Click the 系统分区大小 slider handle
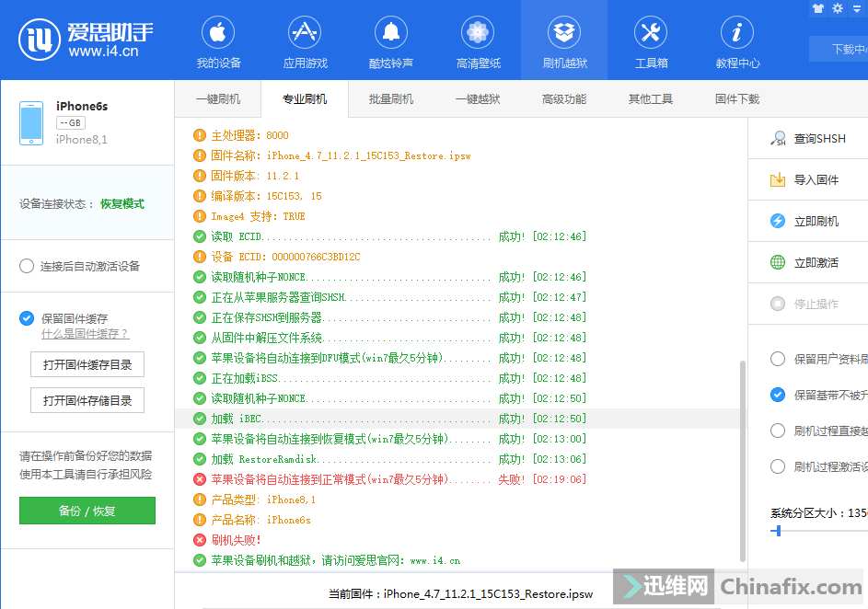 [779, 531]
